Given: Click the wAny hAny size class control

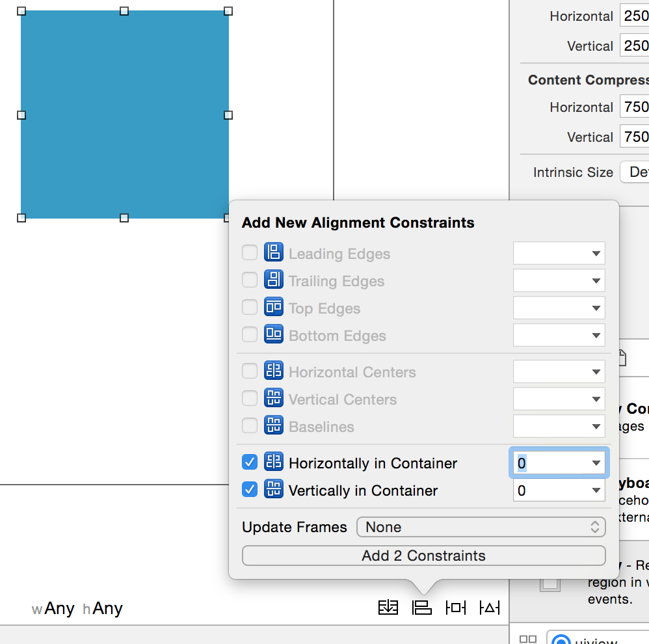Looking at the screenshot, I should (x=77, y=608).
